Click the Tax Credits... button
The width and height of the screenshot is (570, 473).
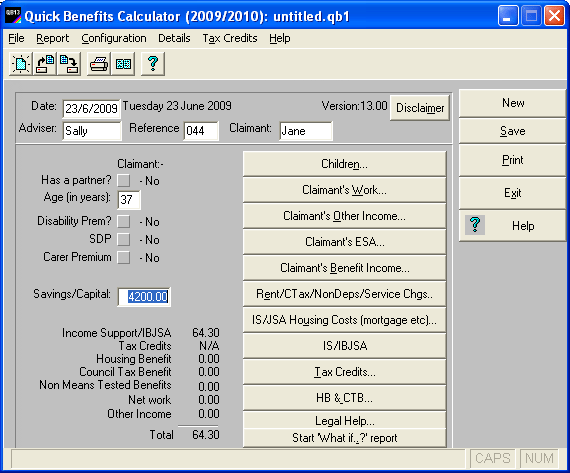click(x=344, y=372)
